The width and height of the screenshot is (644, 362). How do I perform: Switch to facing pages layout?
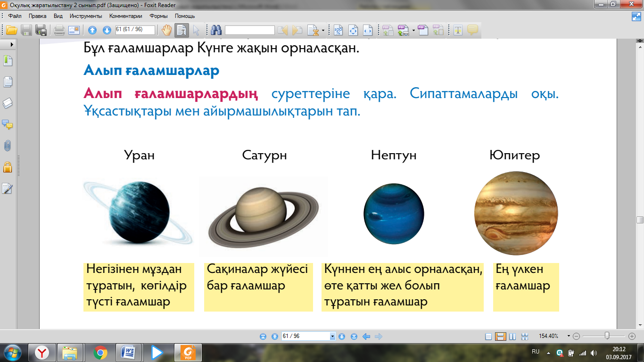coord(512,337)
